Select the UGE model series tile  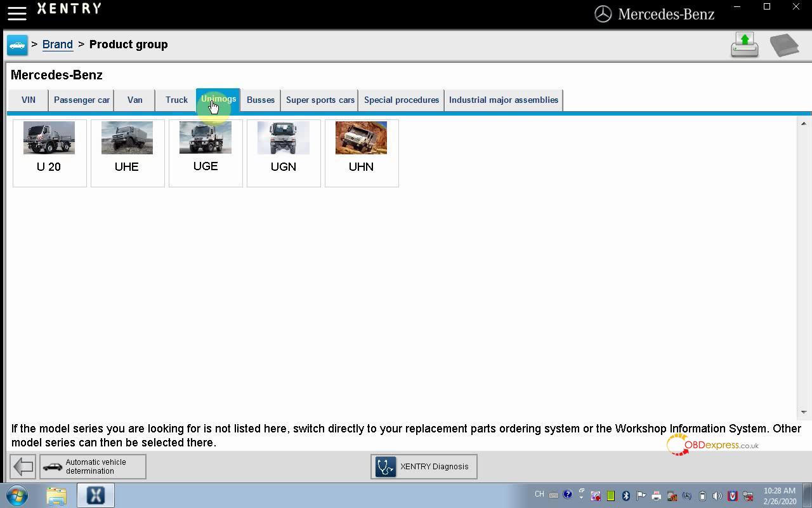pos(206,153)
